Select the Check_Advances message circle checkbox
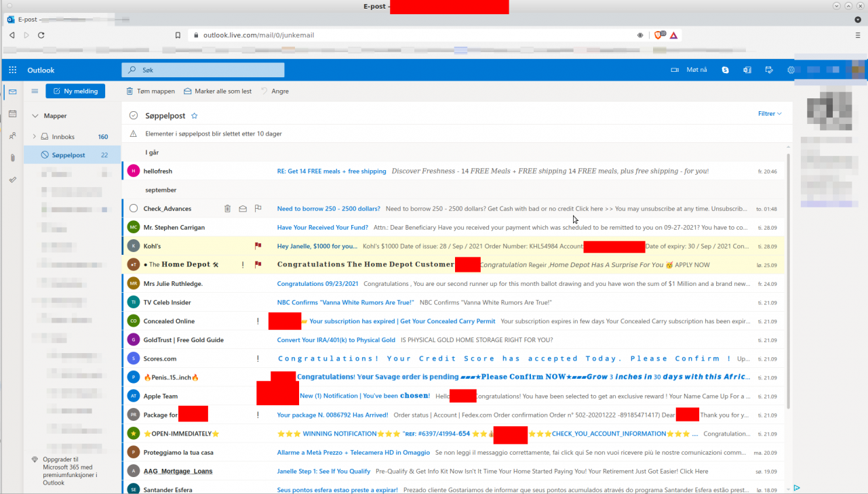The image size is (868, 494). pyautogui.click(x=133, y=208)
